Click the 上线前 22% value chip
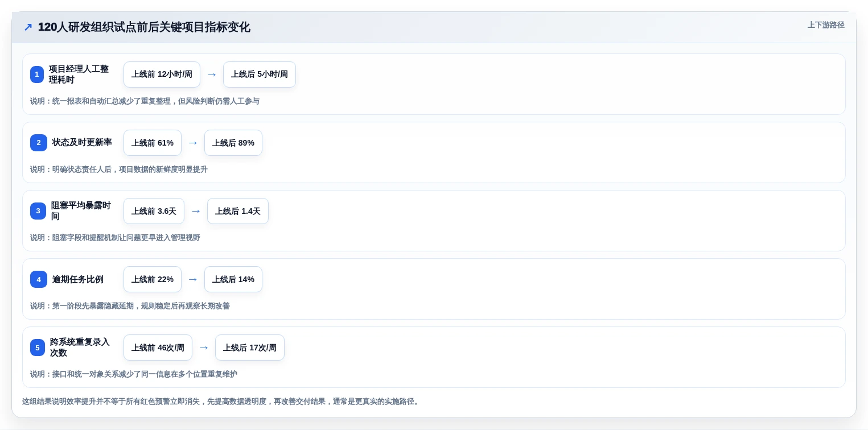Screen dimensions: 868x430 coord(153,279)
